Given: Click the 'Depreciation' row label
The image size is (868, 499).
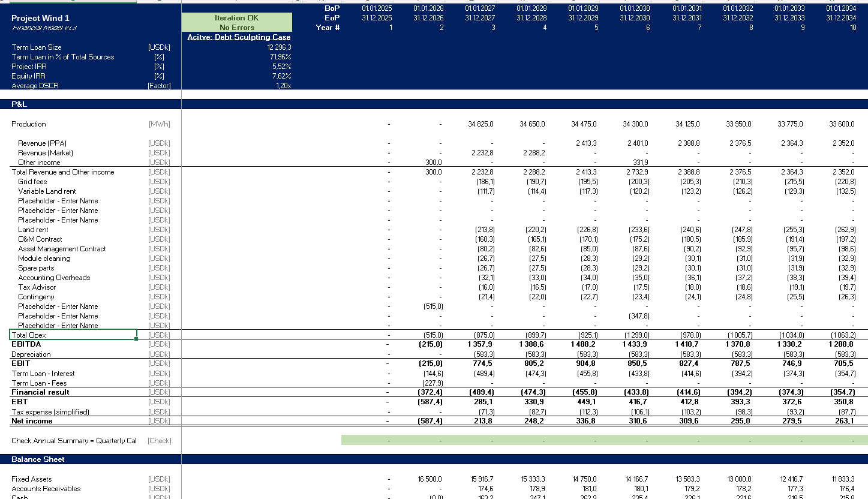Looking at the screenshot, I should 31,354.
